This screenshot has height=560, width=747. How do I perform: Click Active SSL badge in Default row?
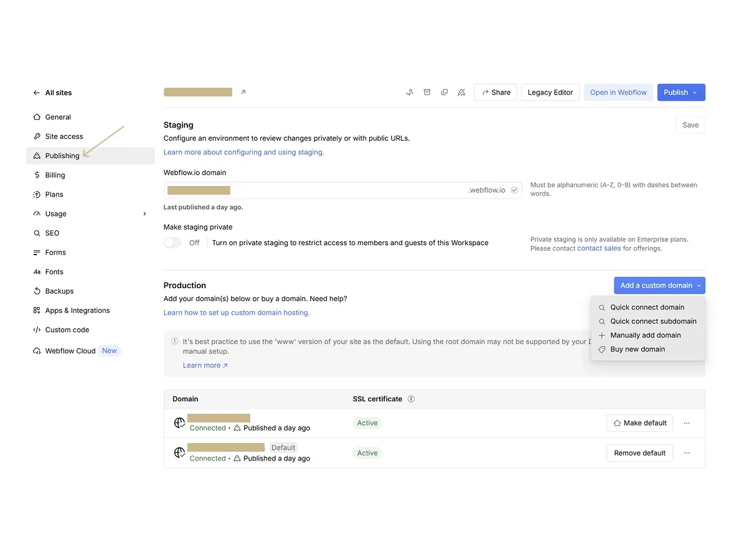[x=367, y=453]
